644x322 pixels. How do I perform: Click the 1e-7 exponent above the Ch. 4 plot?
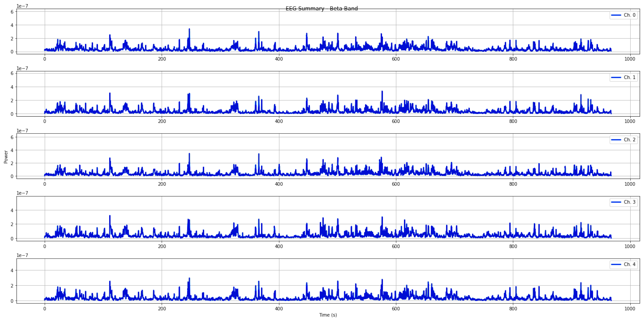pos(22,256)
